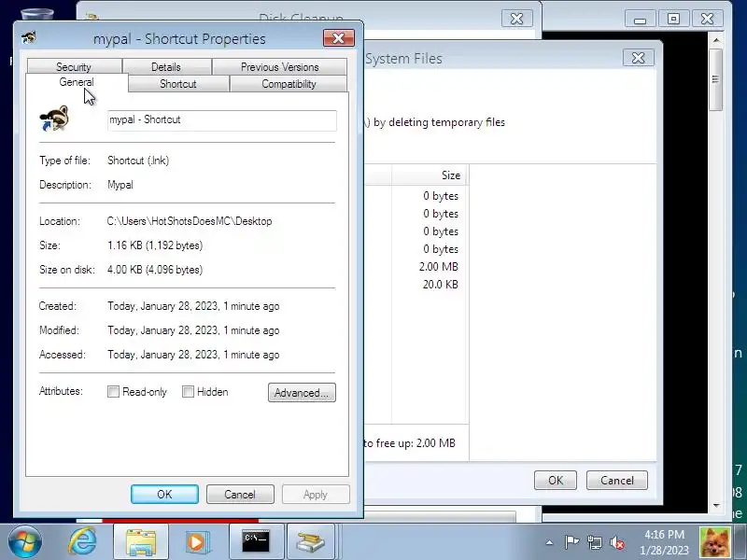Select the General tab

click(77, 82)
